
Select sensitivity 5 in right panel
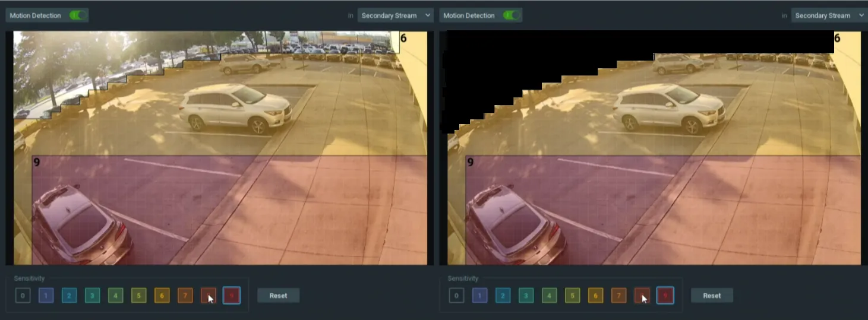point(572,295)
